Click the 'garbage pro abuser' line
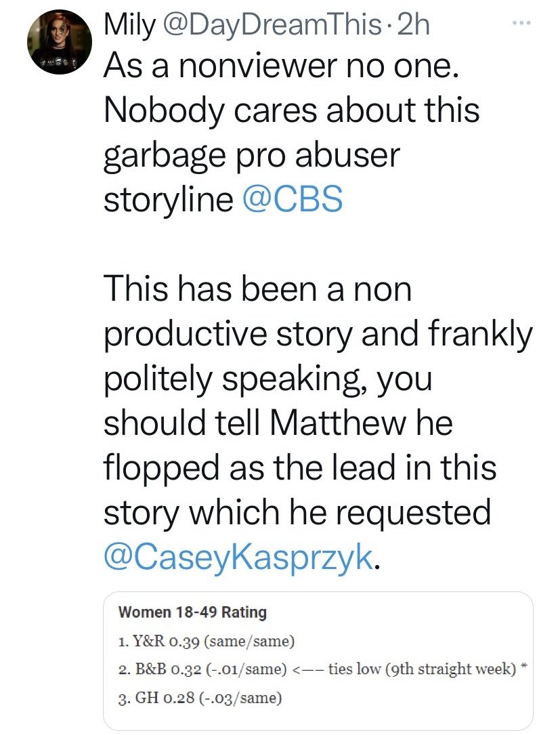 (x=252, y=156)
